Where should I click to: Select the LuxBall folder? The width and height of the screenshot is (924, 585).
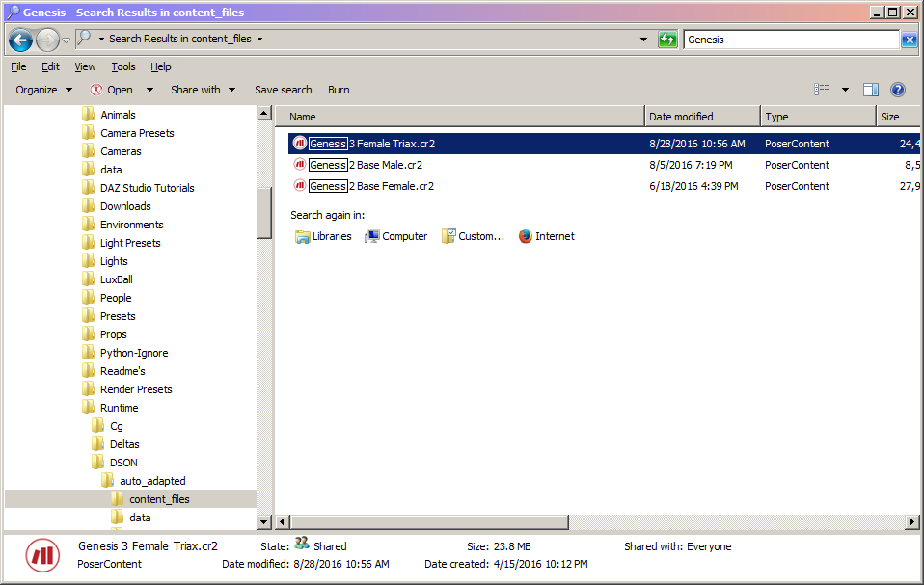(x=116, y=279)
